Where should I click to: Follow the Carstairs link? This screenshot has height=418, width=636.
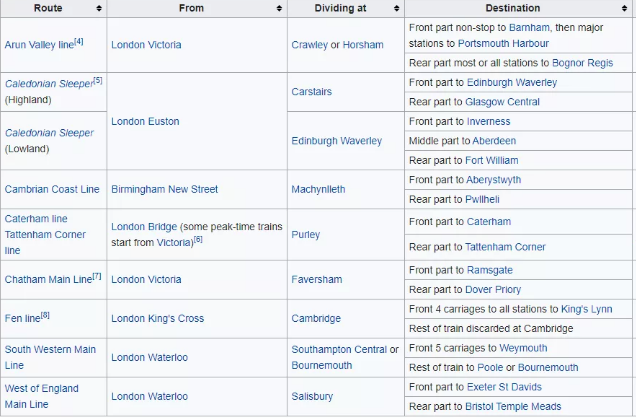pyautogui.click(x=312, y=92)
